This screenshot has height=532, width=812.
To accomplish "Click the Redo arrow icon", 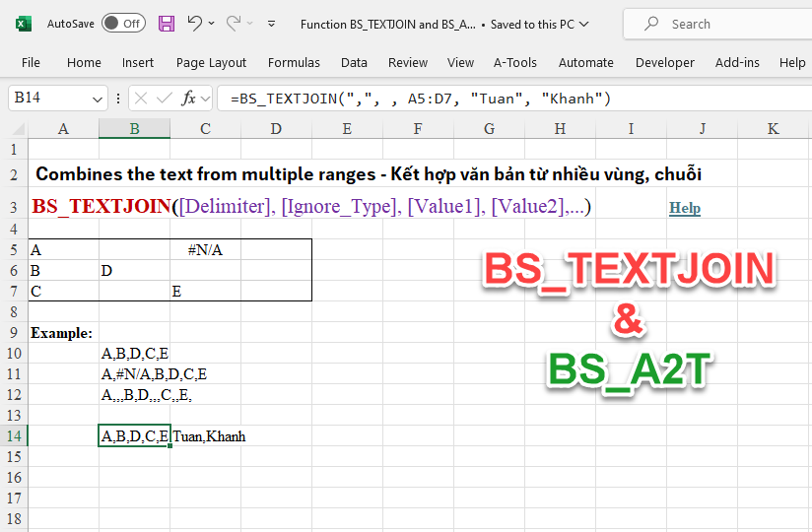I will pos(234,23).
